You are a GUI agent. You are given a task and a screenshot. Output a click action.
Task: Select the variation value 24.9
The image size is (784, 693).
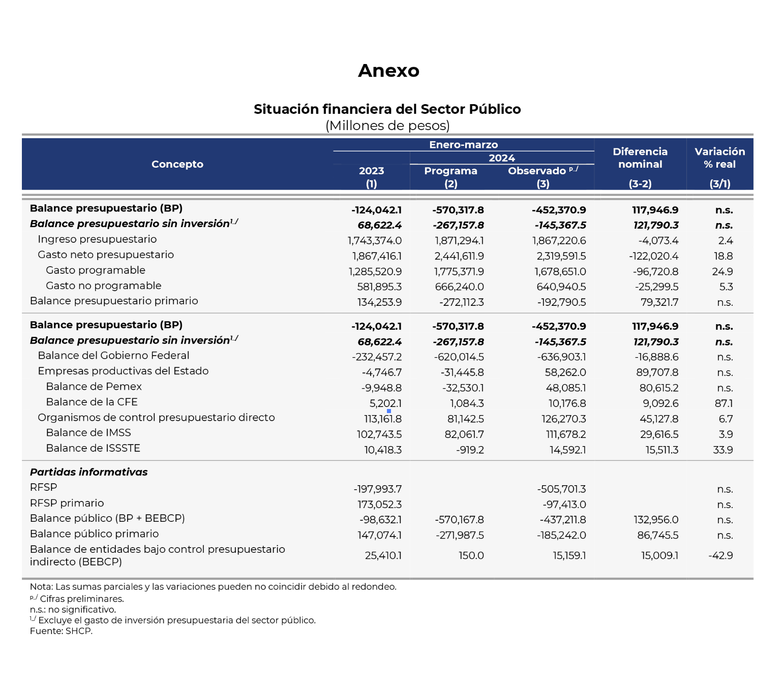coord(722,272)
